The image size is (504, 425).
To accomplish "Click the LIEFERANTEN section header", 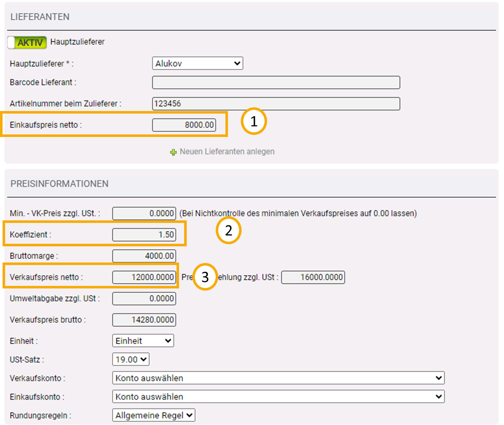I will 40,17.
